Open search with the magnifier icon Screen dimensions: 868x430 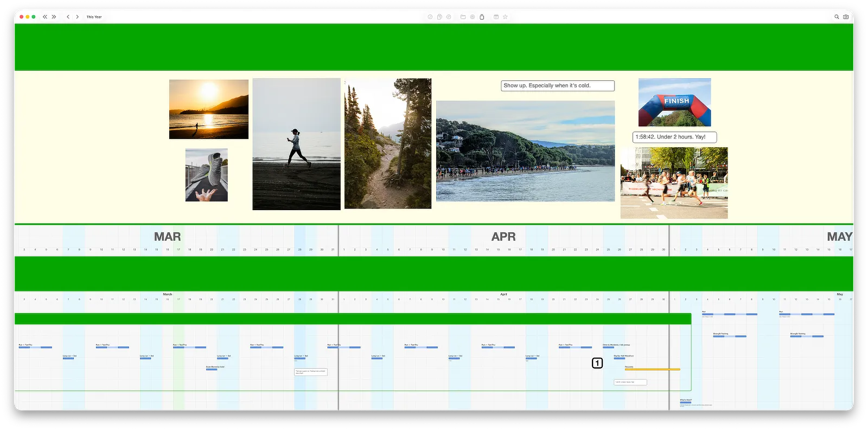click(x=837, y=17)
